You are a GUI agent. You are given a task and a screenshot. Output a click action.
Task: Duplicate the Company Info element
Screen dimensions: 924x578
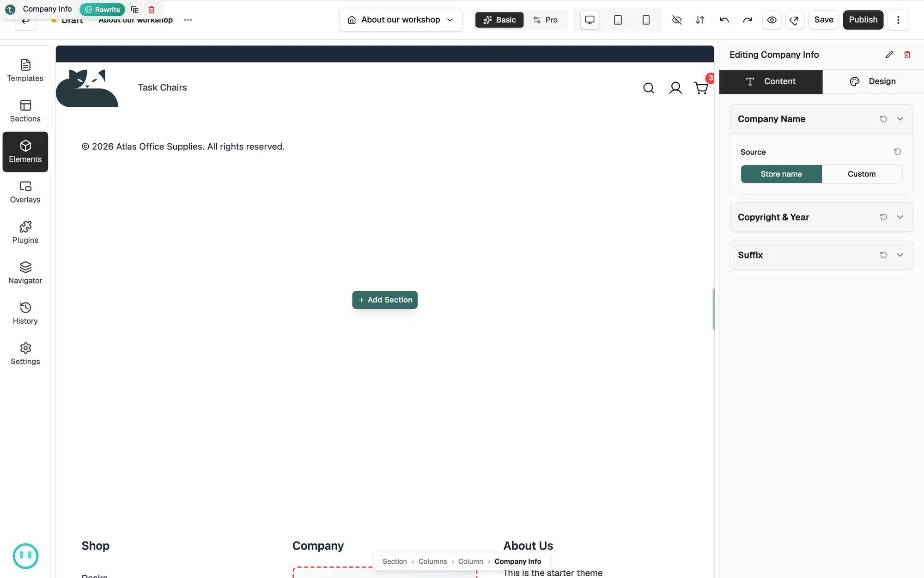[135, 10]
